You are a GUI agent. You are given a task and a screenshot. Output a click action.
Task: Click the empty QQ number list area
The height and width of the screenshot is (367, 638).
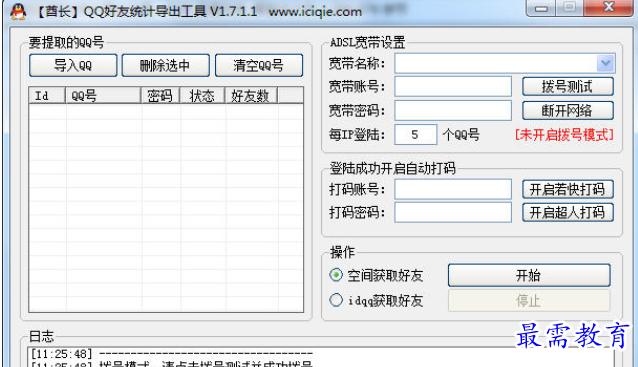[166, 208]
